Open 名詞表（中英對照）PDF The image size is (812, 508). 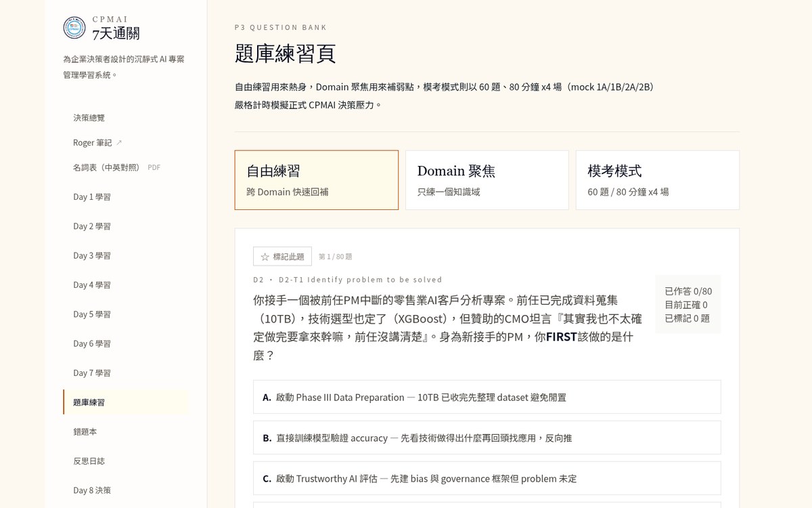tap(126, 167)
